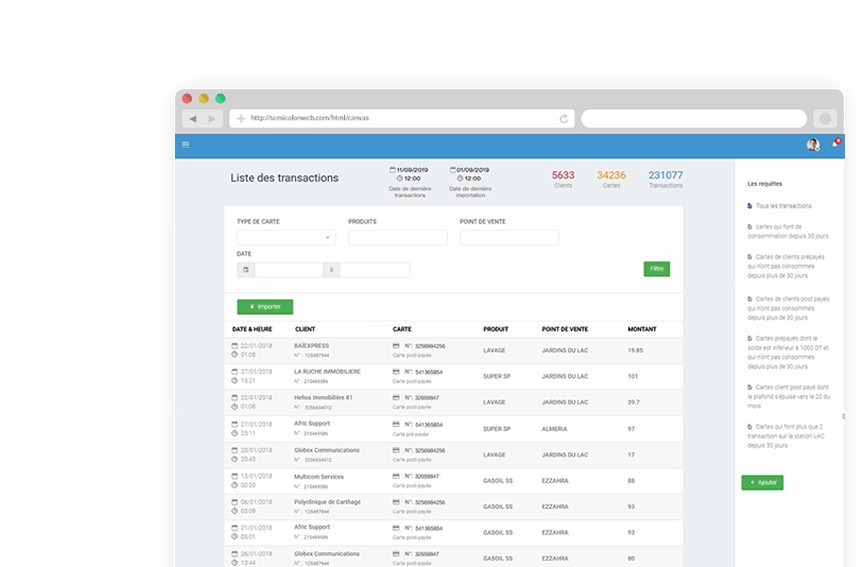Click the browser forward arrow
Screen dimensions: 868x567
(211, 119)
